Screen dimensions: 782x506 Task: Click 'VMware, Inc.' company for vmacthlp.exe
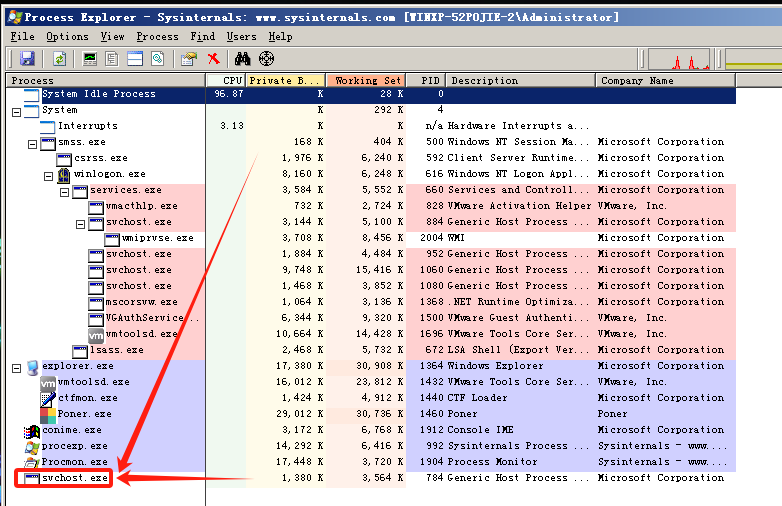tap(632, 206)
